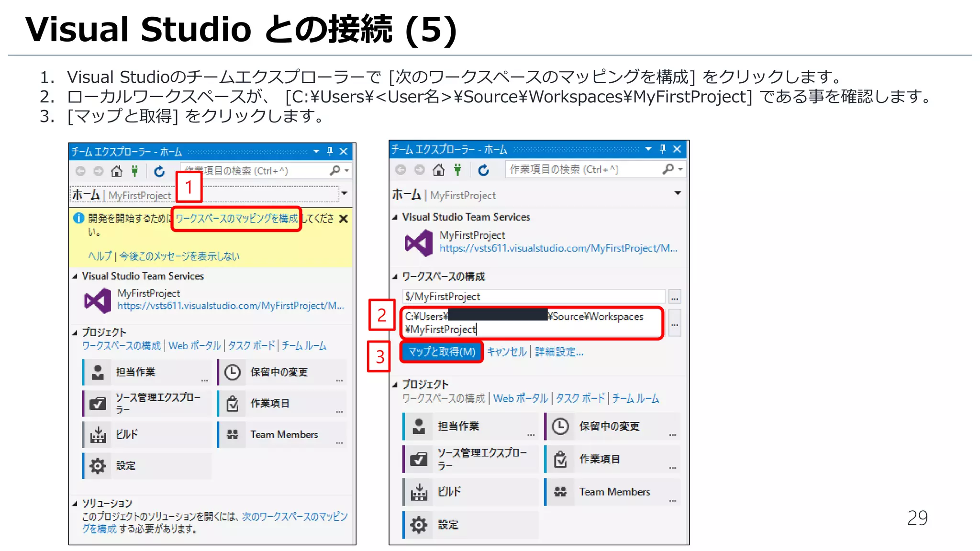The image size is (980, 551).
Task: Open left panel title bar dropdown arrow
Action: [x=316, y=152]
